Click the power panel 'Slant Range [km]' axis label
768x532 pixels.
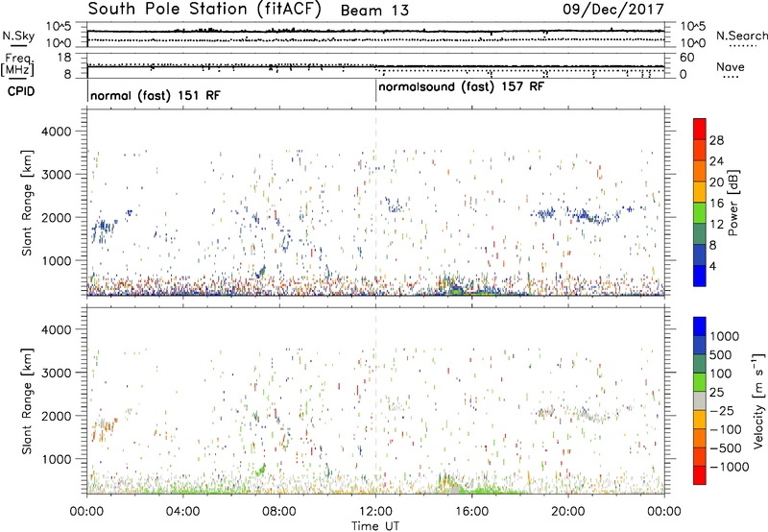click(27, 203)
